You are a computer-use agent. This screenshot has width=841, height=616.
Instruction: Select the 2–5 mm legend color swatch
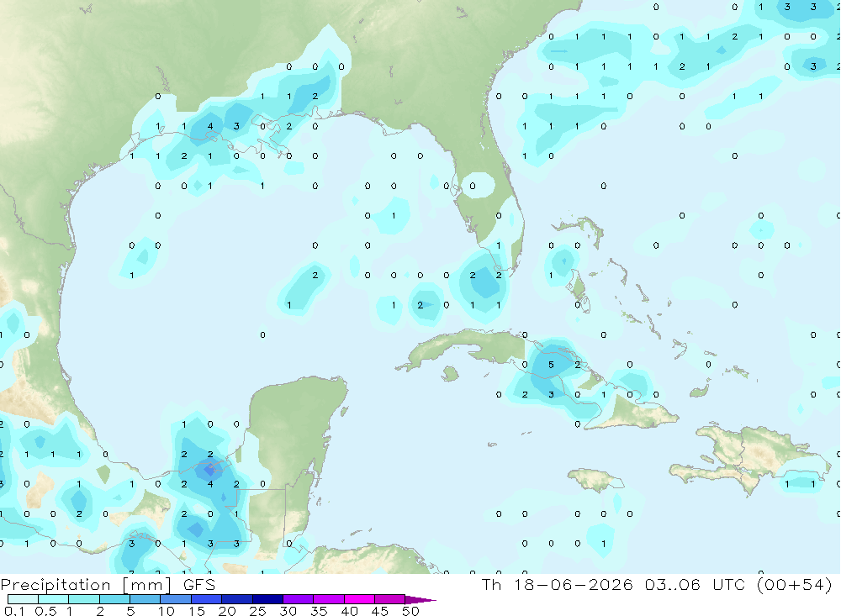pyautogui.click(x=114, y=599)
